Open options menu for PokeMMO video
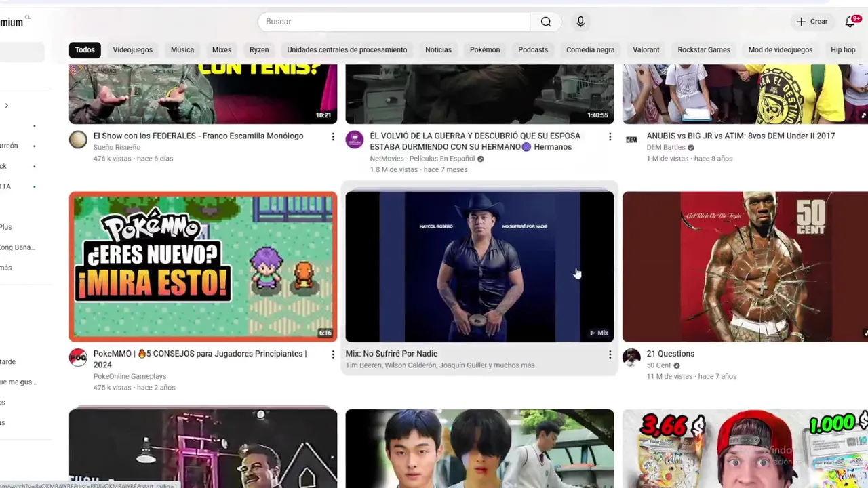 [332, 354]
